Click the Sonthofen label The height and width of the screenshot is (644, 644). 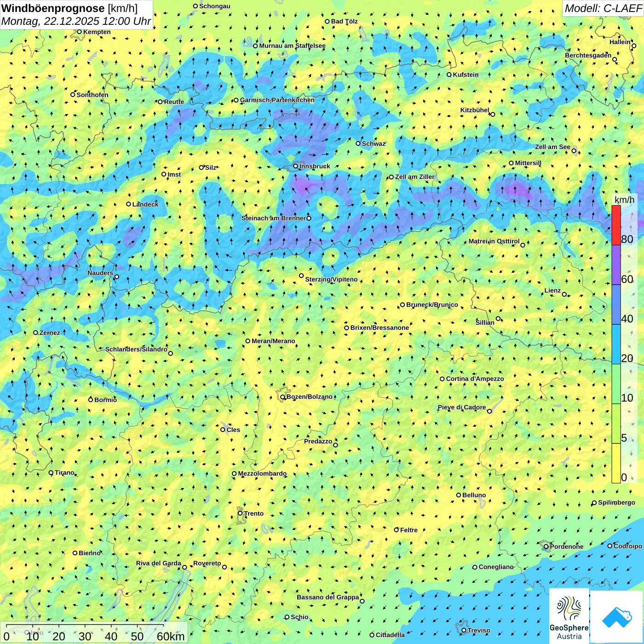tap(92, 95)
